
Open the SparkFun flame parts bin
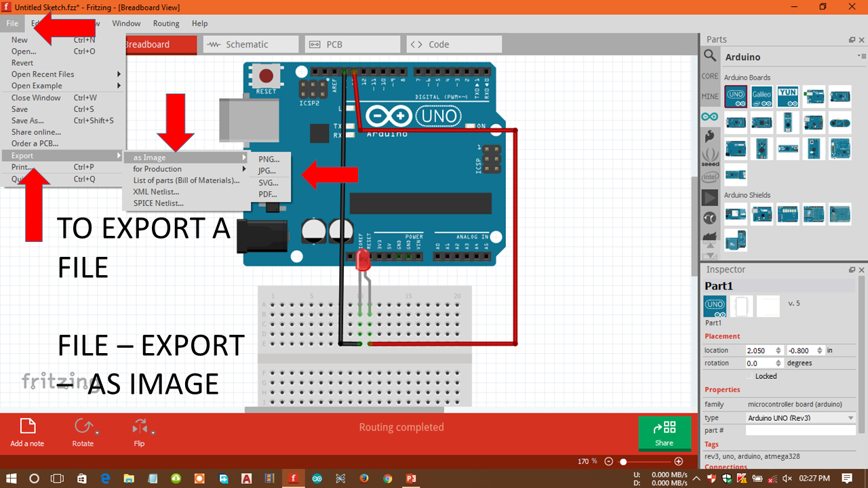[x=709, y=136]
